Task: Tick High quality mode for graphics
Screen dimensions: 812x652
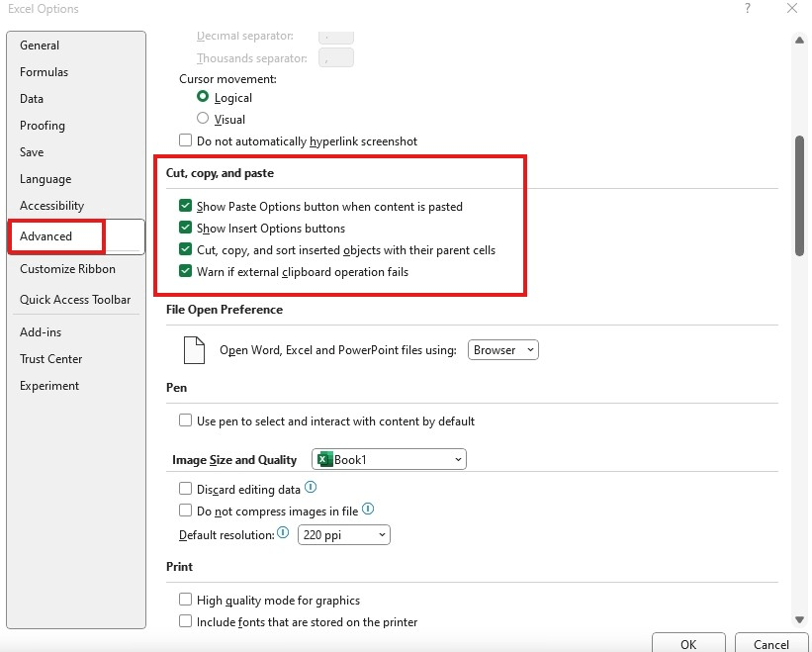Action: pos(185,600)
